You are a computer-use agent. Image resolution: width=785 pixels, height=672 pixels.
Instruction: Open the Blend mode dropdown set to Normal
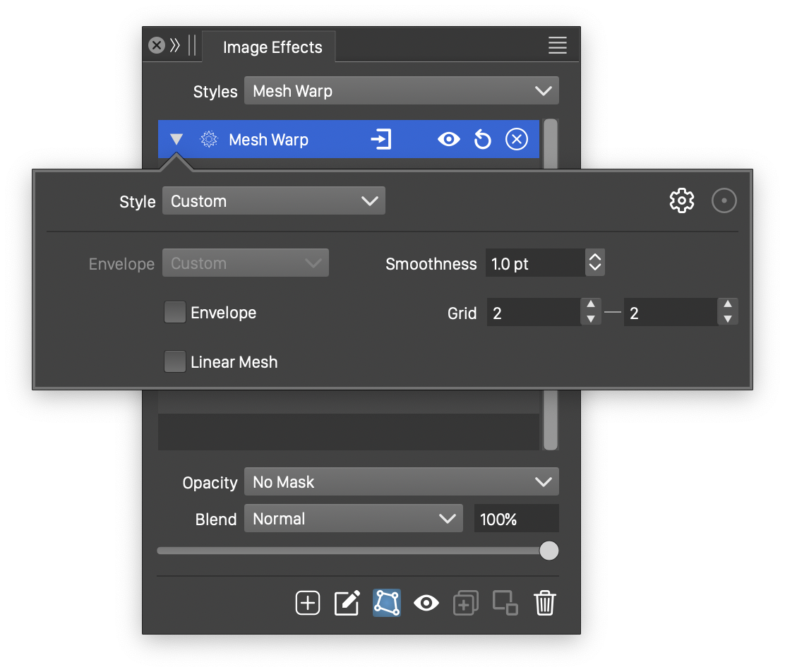(353, 519)
